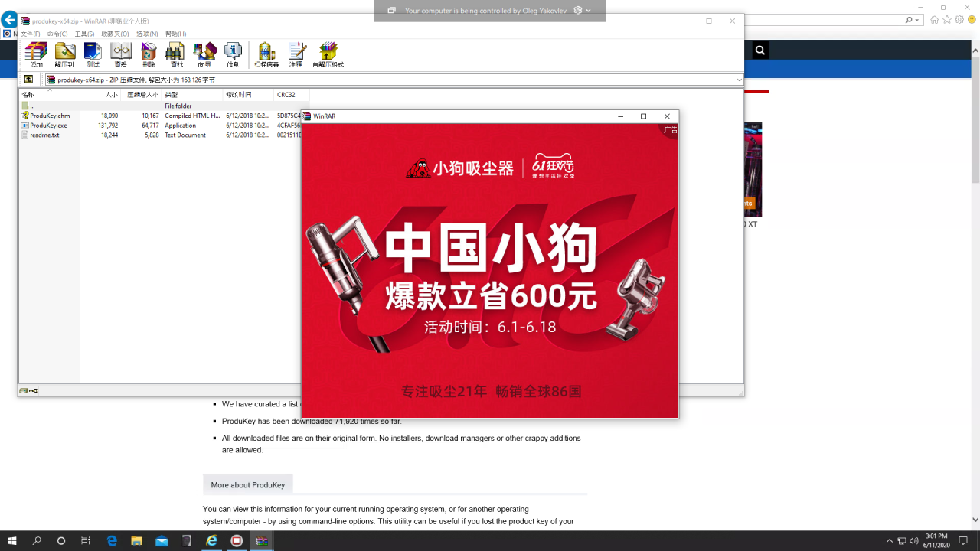Switch to Internet Explorer on the taskbar
Viewport: 980px width, 551px height.
(212, 540)
